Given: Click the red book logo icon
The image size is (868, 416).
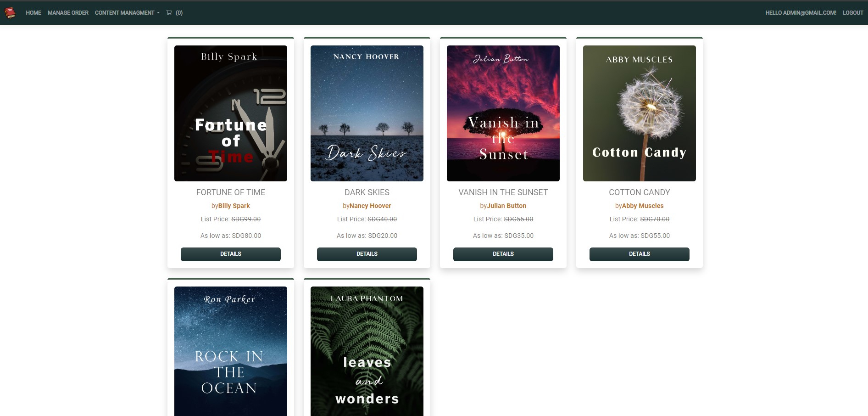Looking at the screenshot, I should click(10, 12).
